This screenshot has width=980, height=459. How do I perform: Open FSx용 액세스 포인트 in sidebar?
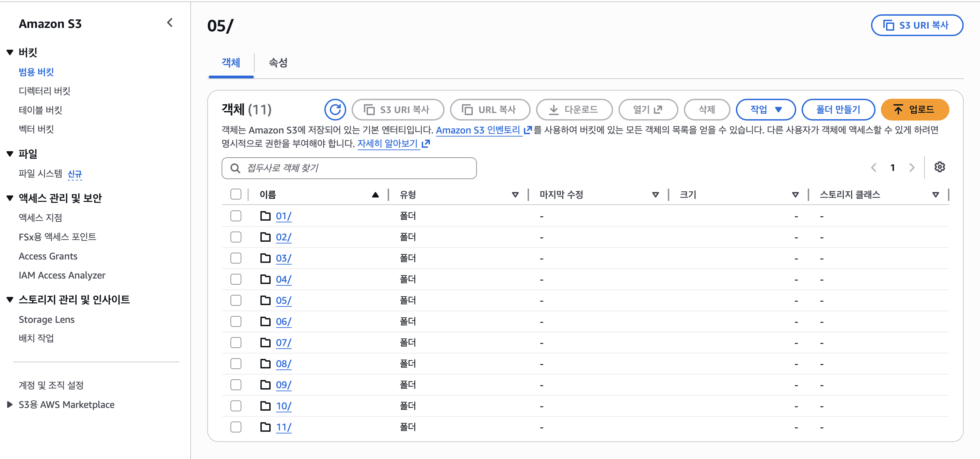[x=58, y=237]
